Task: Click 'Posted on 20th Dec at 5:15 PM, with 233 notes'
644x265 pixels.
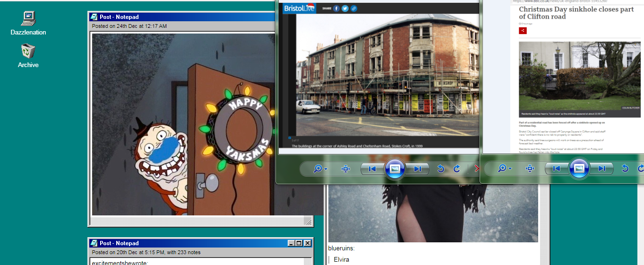Action: [146, 252]
